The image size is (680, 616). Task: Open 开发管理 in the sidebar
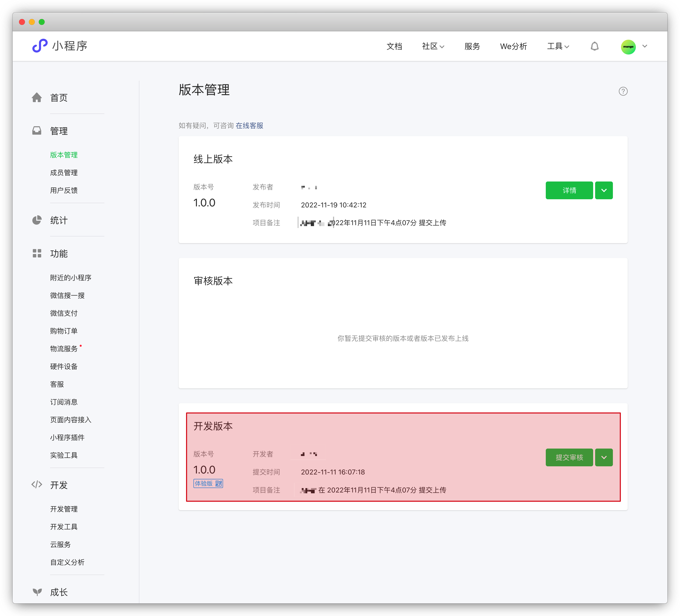[64, 509]
